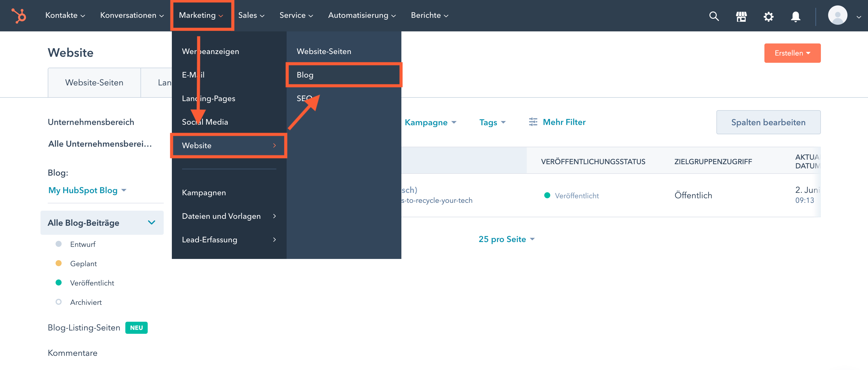Open the settings gear icon
Screen dimensions: 868x370
click(x=768, y=16)
